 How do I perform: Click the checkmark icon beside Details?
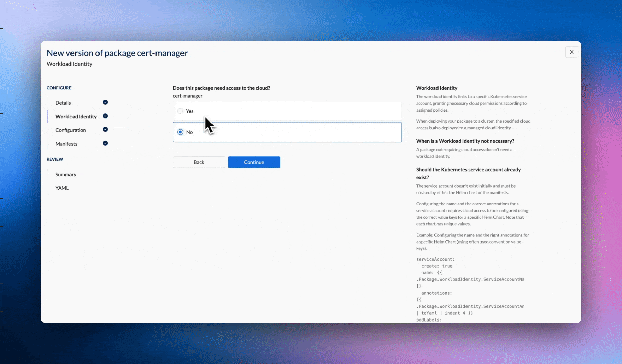pyautogui.click(x=105, y=102)
